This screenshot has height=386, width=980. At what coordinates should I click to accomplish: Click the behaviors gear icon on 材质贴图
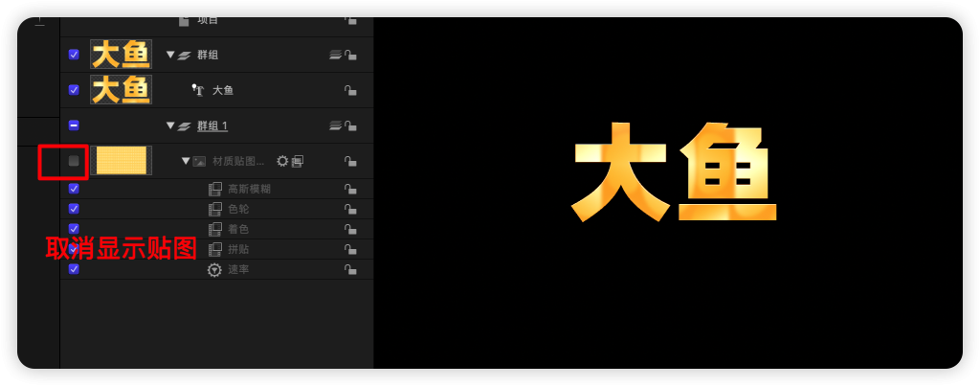tap(282, 161)
